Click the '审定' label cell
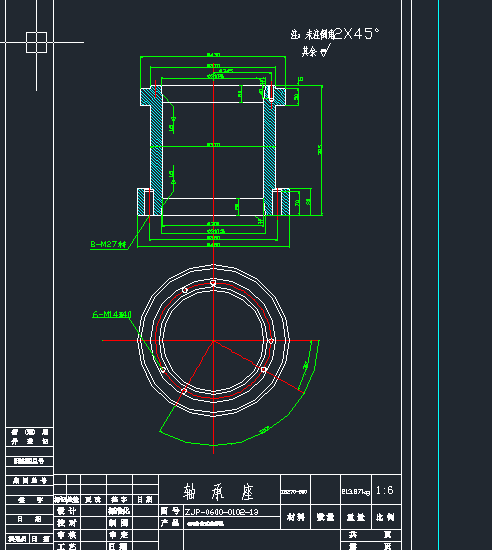Image resolution: width=492 pixels, height=550 pixels. (x=119, y=535)
